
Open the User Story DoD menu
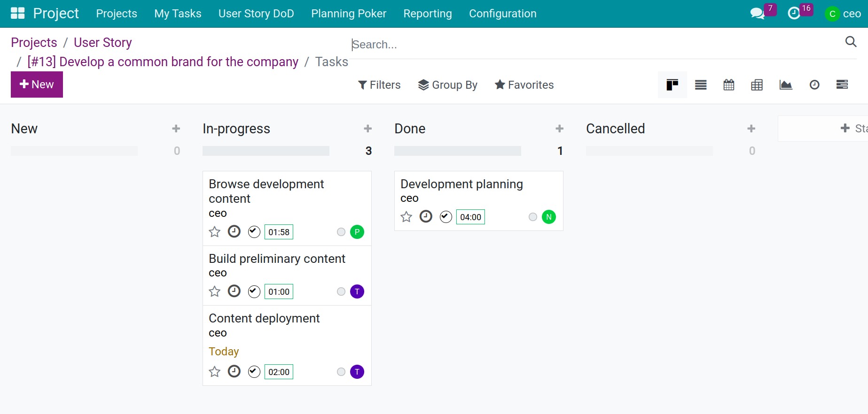pyautogui.click(x=256, y=14)
